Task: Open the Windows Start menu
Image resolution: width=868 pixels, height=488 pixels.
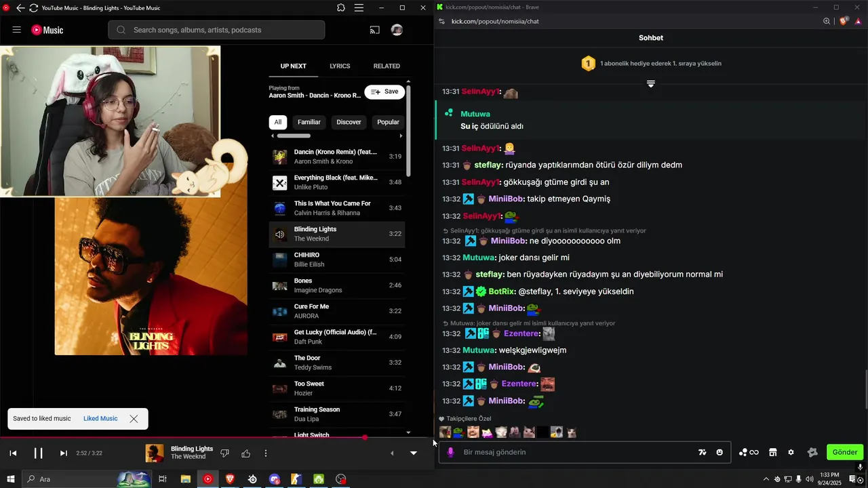Action: tap(11, 479)
